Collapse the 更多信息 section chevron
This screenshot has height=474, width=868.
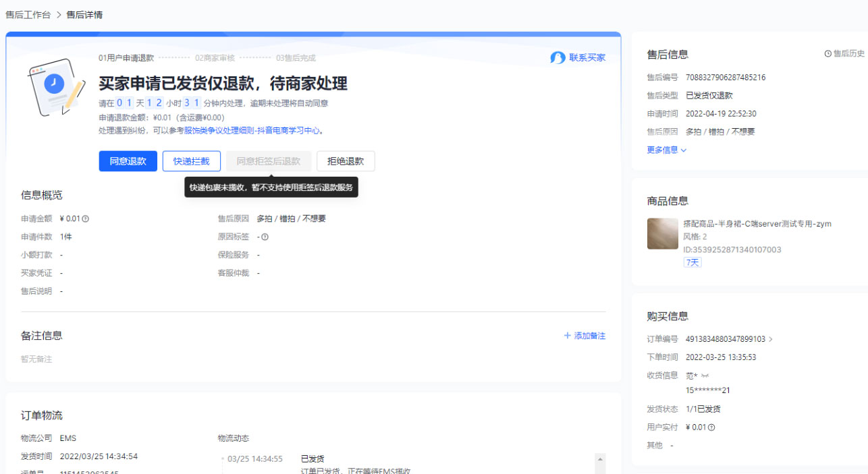[684, 150]
